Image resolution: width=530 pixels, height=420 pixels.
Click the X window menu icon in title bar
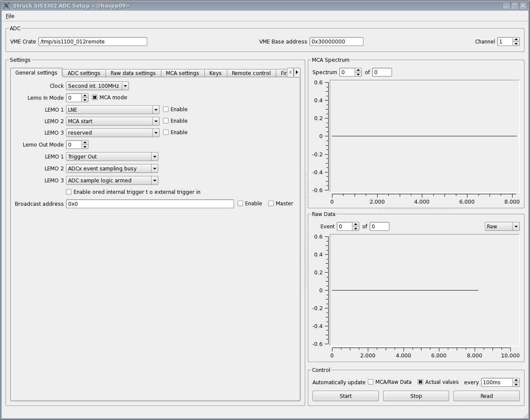click(x=6, y=6)
